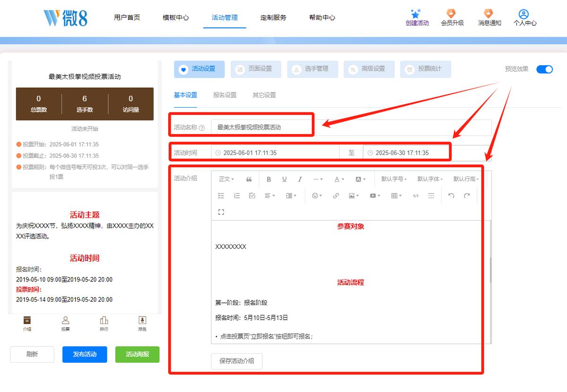
Task: Click the 活动名称 input field
Action: tap(351, 128)
